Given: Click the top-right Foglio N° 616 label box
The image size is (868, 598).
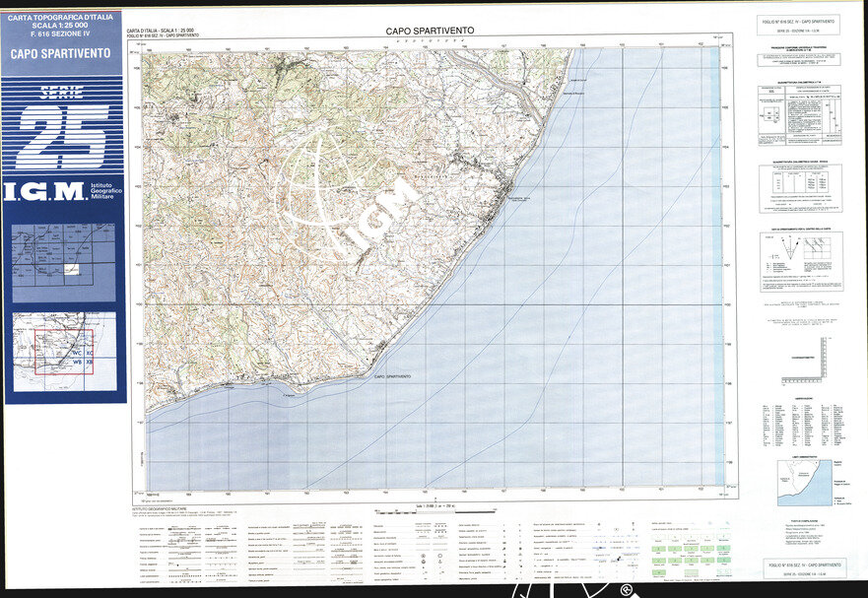Looking at the screenshot, I should pyautogui.click(x=799, y=25).
